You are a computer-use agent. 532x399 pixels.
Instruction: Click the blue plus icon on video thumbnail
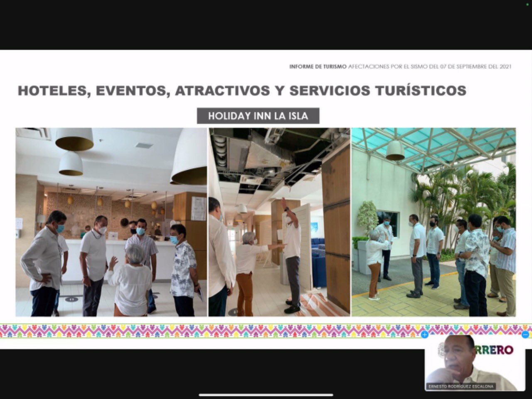425,335
